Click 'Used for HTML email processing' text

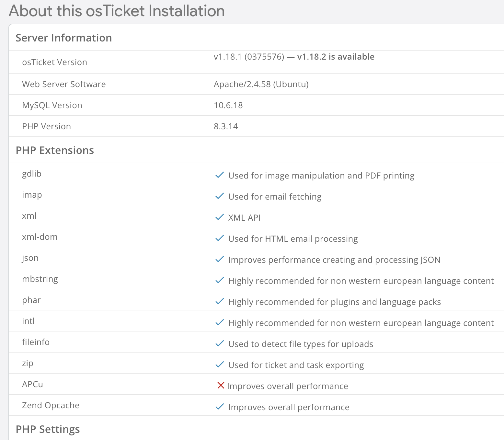coord(293,239)
